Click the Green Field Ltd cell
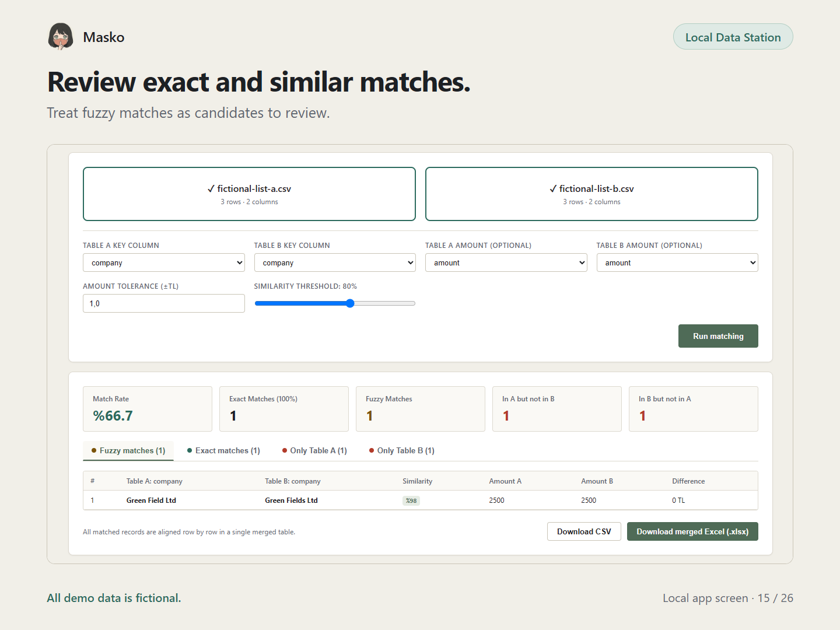Image resolution: width=840 pixels, height=630 pixels. click(x=151, y=501)
